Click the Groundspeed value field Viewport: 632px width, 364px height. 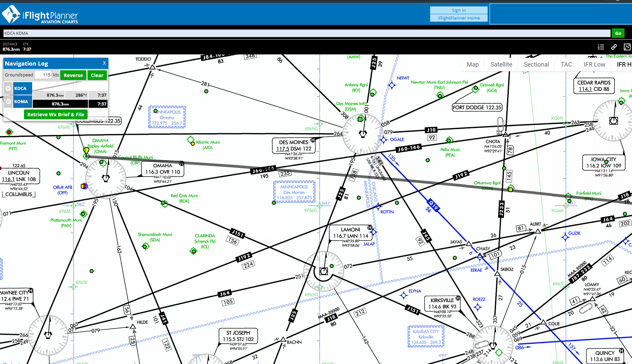[43, 75]
